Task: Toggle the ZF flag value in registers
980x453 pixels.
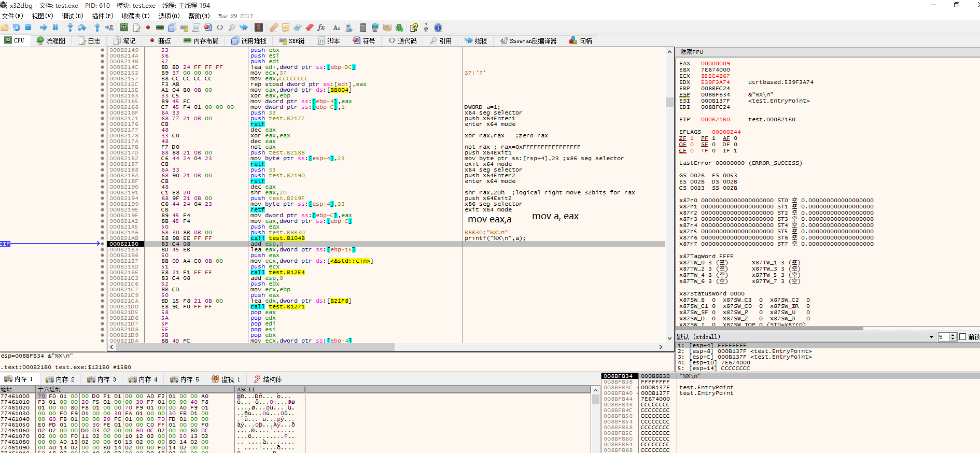Action: [x=692, y=138]
